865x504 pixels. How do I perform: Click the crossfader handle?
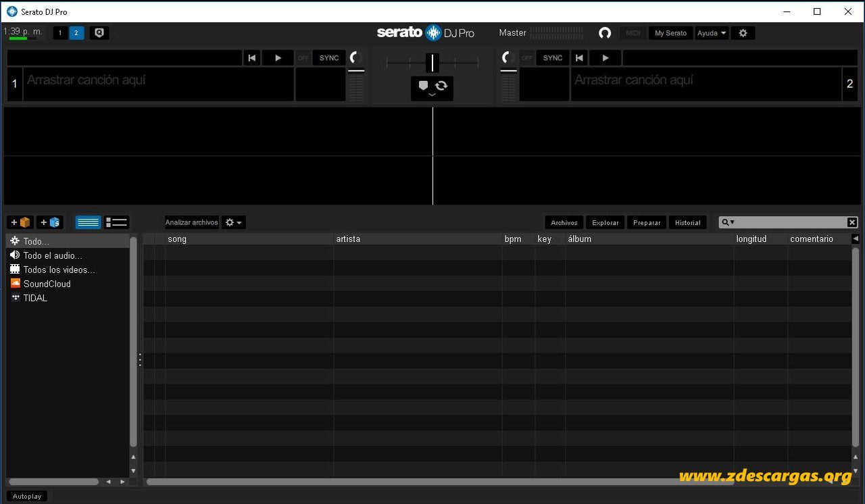pos(432,63)
